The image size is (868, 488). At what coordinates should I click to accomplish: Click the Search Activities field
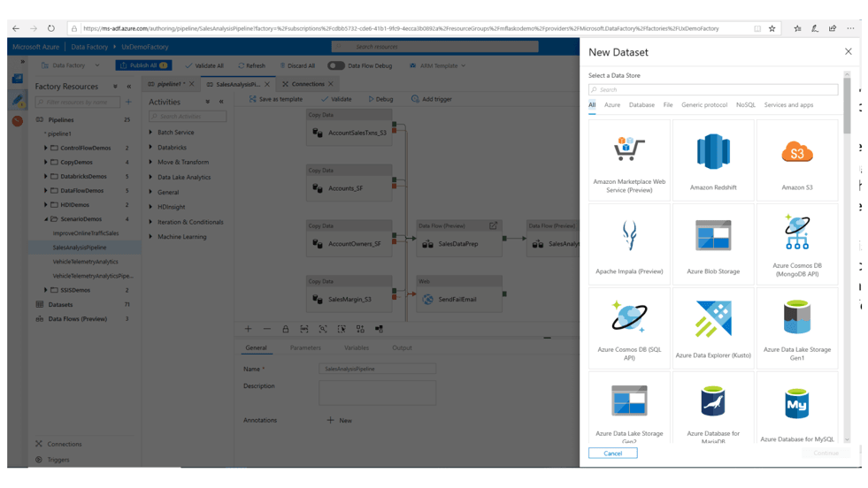(x=188, y=116)
